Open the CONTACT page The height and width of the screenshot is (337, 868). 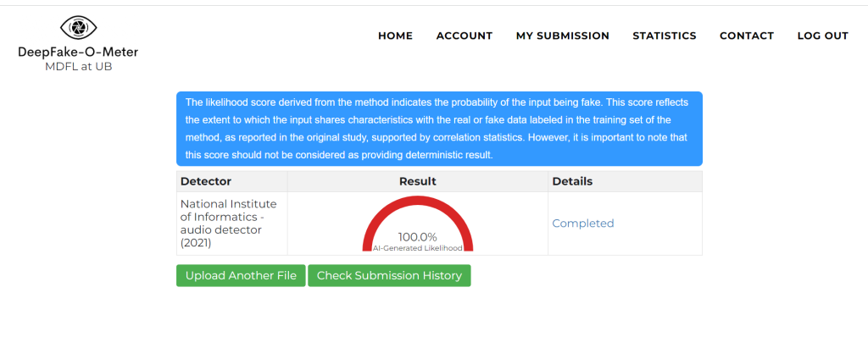(746, 36)
